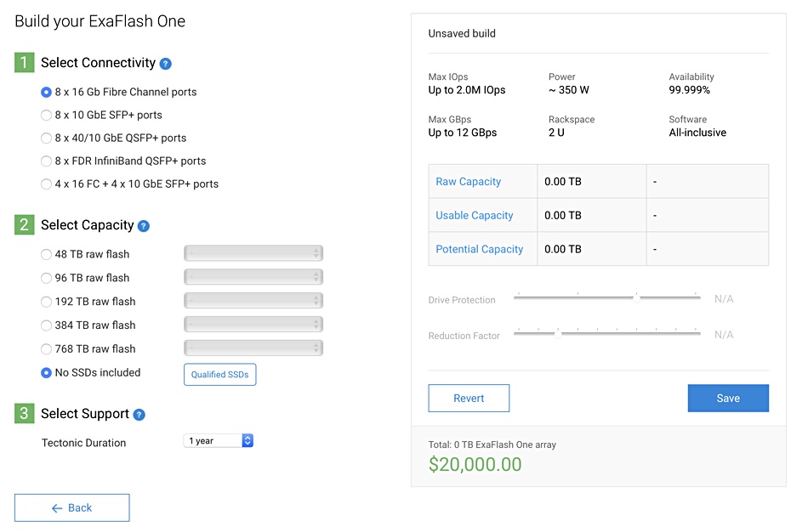Image resolution: width=808 pixels, height=532 pixels.
Task: Open dropdown beside 384 TB raw flash
Action: tap(253, 325)
